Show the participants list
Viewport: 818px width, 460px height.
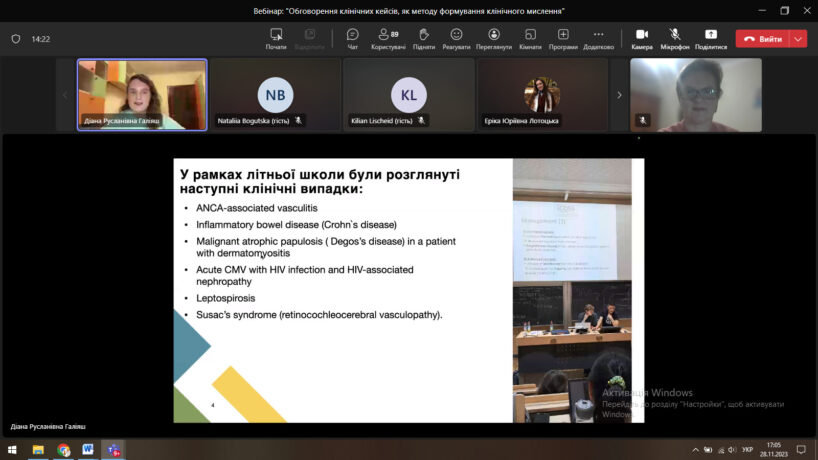click(x=387, y=38)
